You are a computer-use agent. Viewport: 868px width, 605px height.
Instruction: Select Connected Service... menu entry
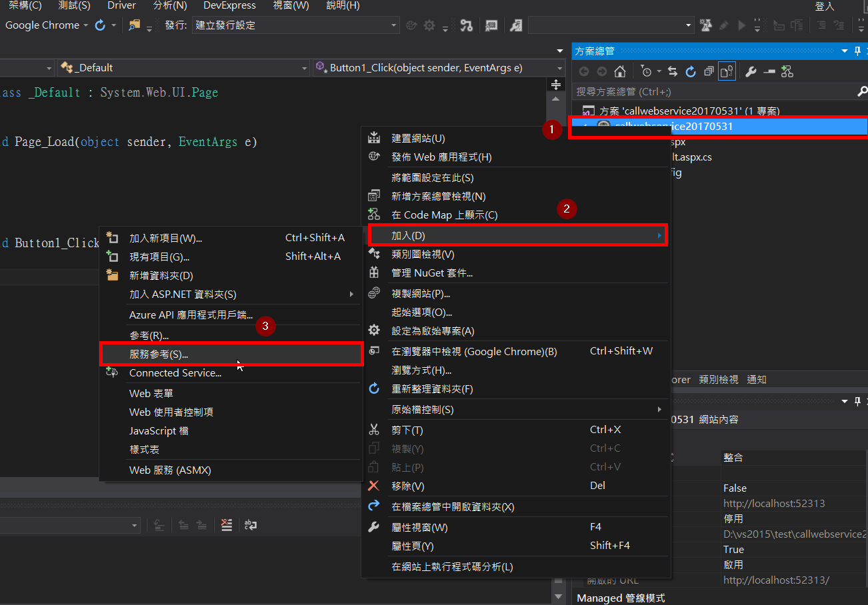click(x=231, y=373)
